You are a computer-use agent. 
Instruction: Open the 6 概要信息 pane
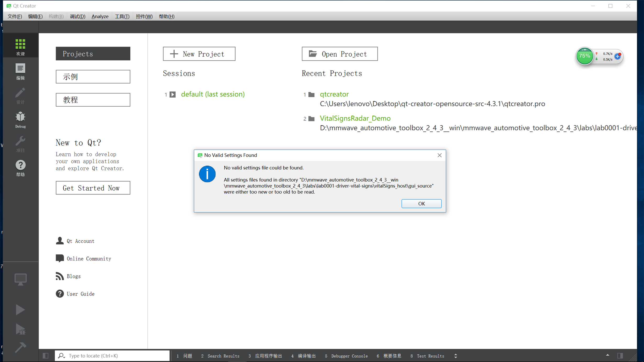click(x=389, y=356)
